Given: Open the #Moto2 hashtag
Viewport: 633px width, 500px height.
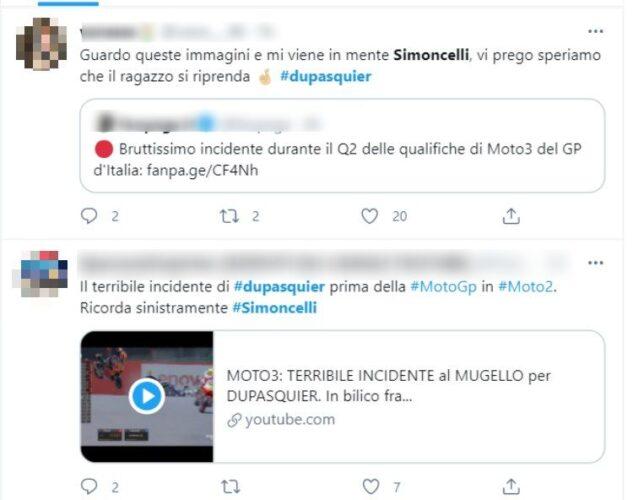Looking at the screenshot, I should coord(525,287).
